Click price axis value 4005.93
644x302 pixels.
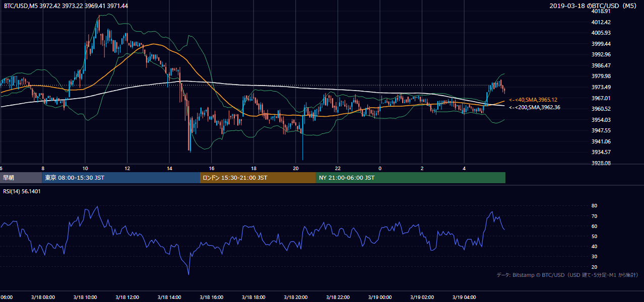click(x=601, y=33)
